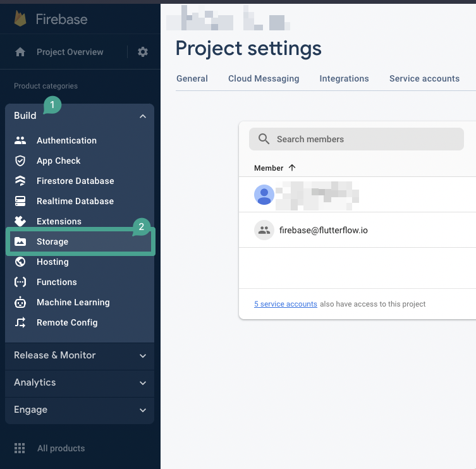Image resolution: width=476 pixels, height=469 pixels.
Task: Switch to the Cloud Messaging tab
Action: pyautogui.click(x=264, y=78)
